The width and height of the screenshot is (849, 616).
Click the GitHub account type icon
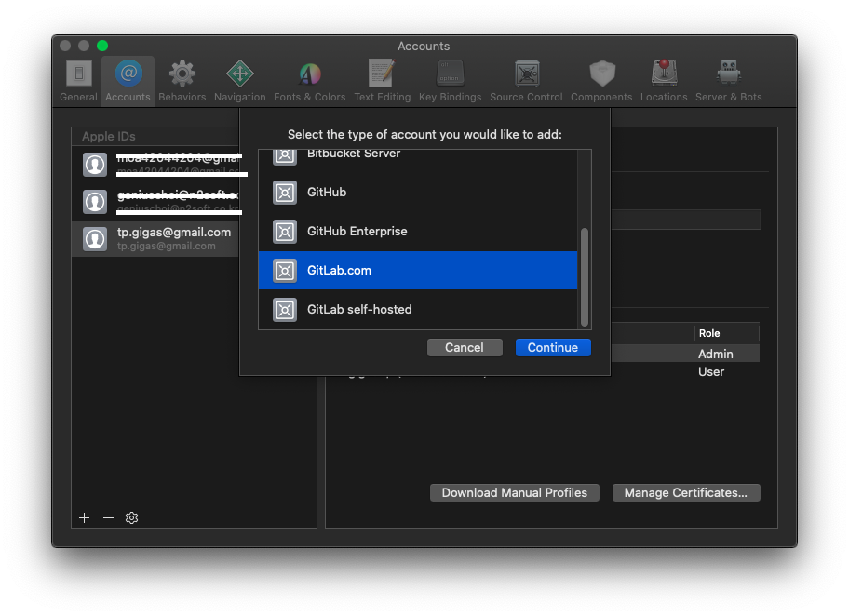pos(285,193)
